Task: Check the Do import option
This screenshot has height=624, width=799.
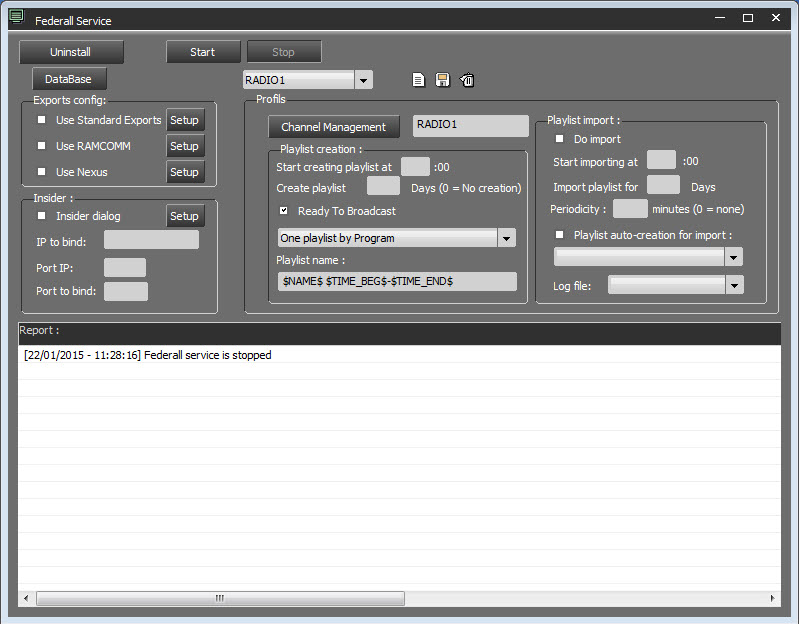Action: click(559, 139)
